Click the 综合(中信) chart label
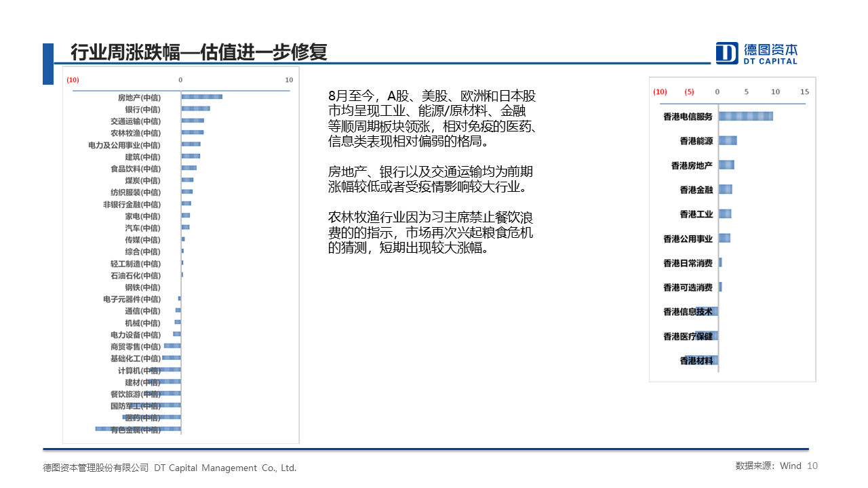The image size is (868, 488). pos(142,251)
